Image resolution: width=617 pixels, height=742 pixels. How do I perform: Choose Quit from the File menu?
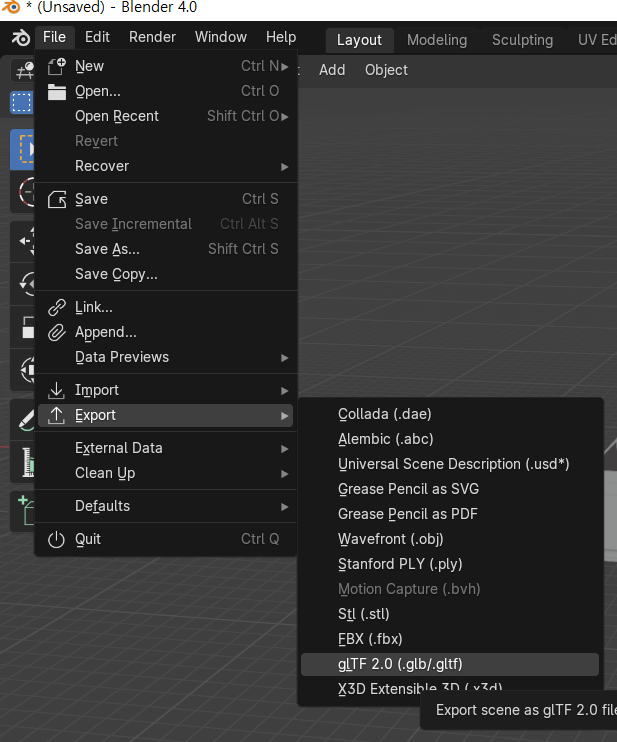point(166,539)
